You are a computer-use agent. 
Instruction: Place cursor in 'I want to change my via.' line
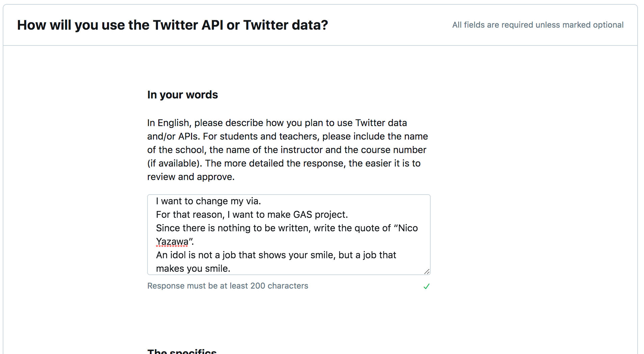tap(208, 201)
